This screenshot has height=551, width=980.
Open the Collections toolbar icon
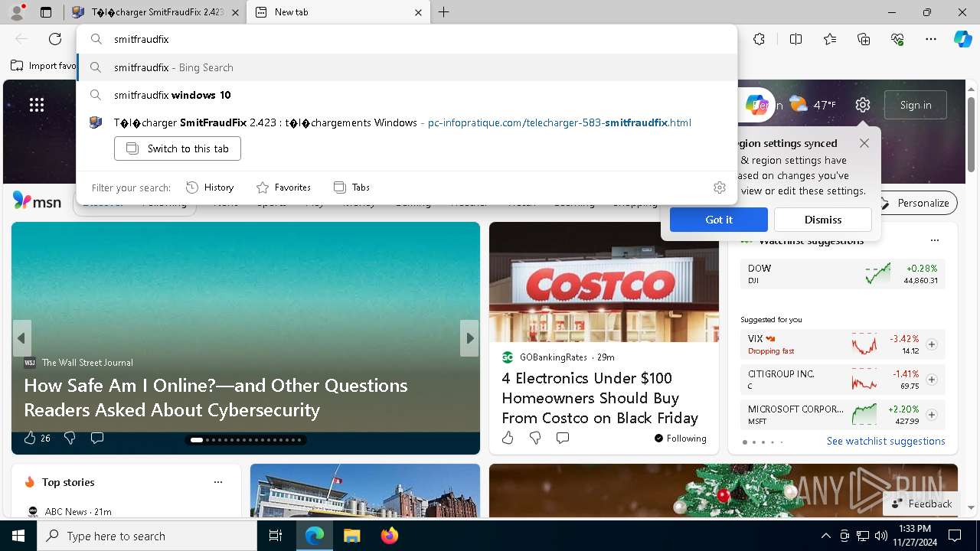864,39
